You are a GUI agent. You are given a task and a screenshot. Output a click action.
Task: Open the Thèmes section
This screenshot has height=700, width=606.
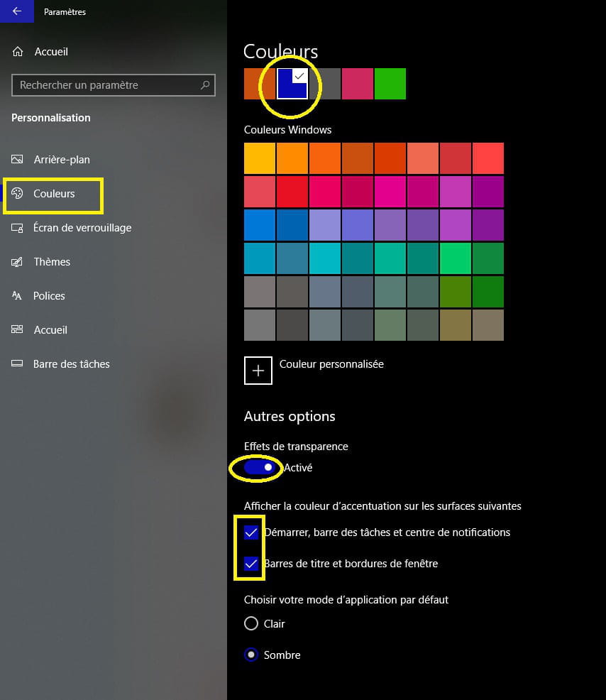[52, 261]
